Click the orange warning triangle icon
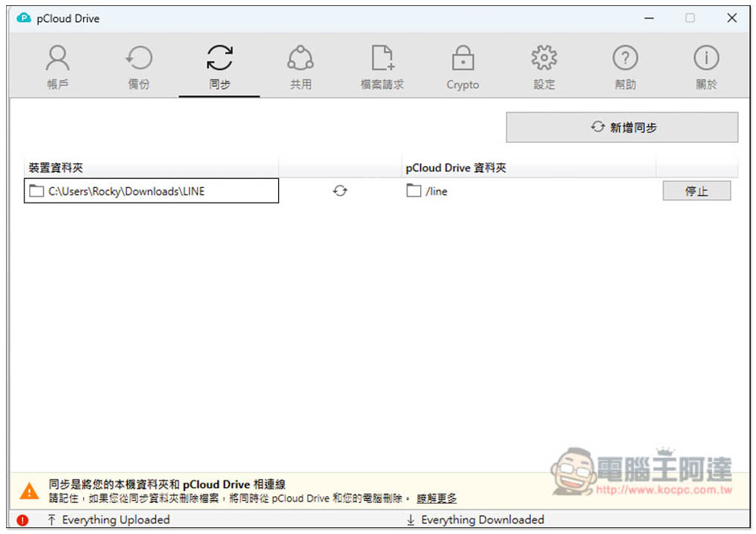This screenshot has height=534, width=756. pos(29,491)
